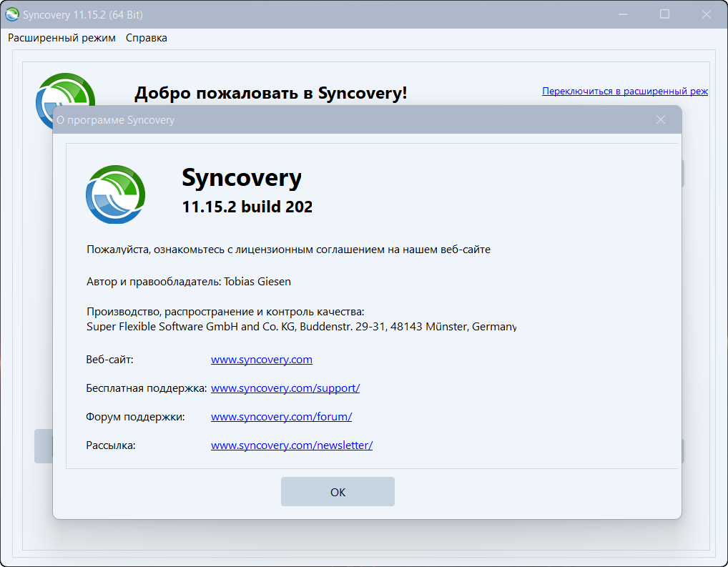Screen dimensions: 728x567
Task: Click the license agreement notice text
Action: (x=288, y=250)
